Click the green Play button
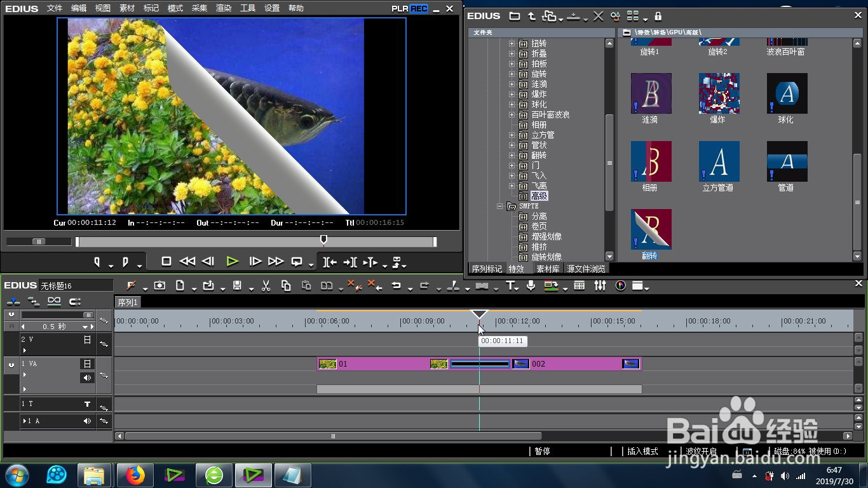The image size is (868, 488). [x=233, y=261]
